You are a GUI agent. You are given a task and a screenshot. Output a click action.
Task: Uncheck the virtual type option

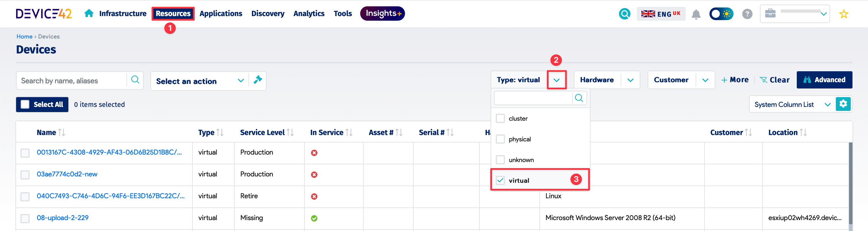(x=500, y=180)
